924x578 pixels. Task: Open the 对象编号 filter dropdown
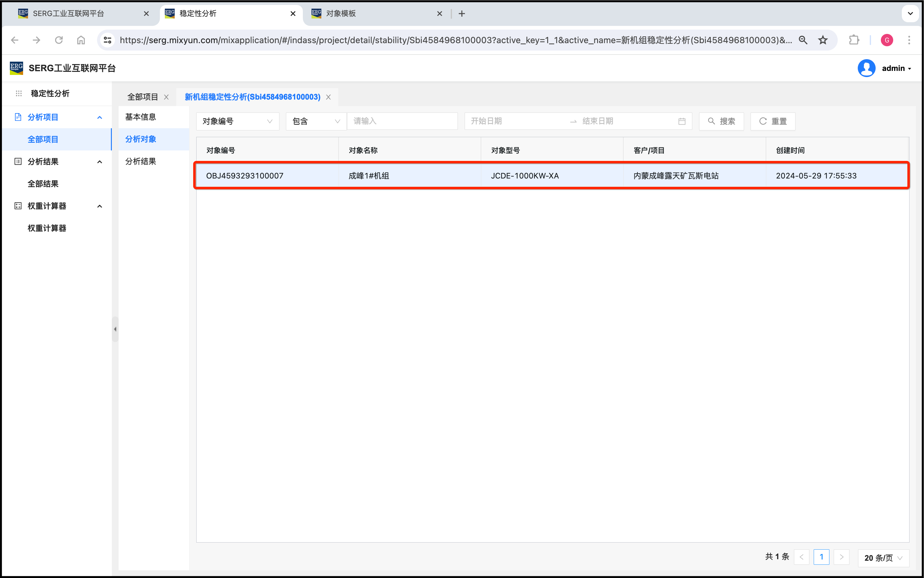[x=237, y=121]
